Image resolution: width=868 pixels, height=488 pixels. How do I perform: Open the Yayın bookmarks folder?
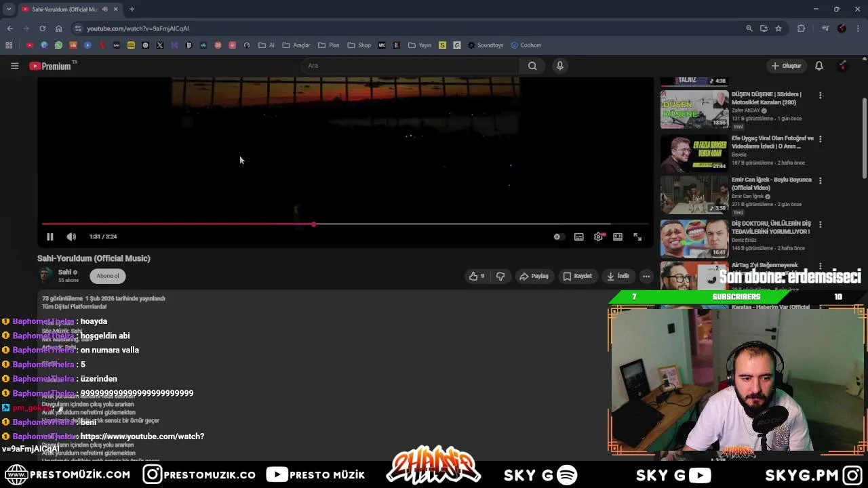(420, 45)
